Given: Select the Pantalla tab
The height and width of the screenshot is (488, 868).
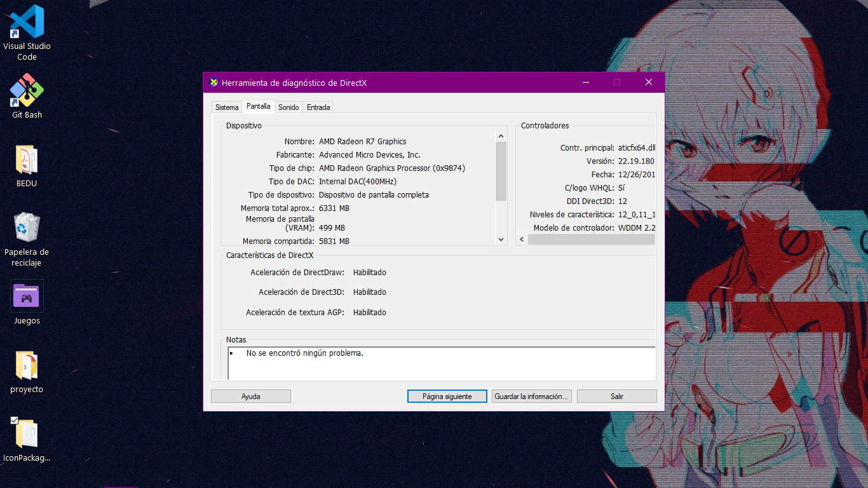Looking at the screenshot, I should tap(259, 106).
